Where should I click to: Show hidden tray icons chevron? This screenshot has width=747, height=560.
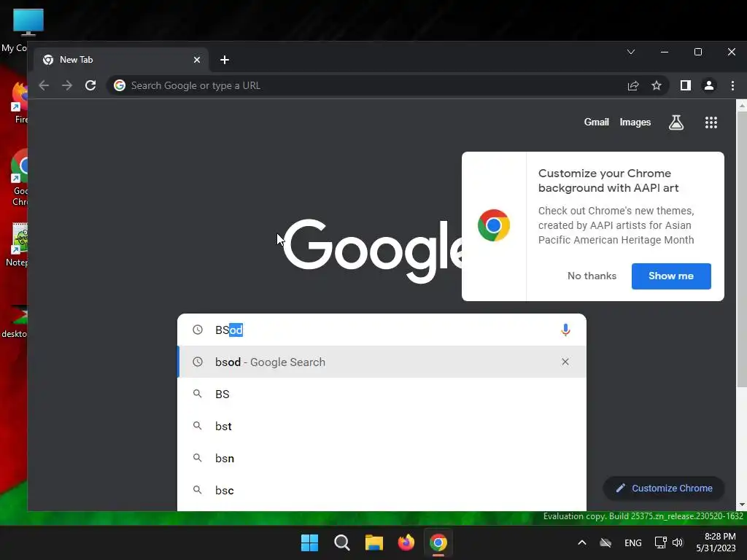(581, 542)
